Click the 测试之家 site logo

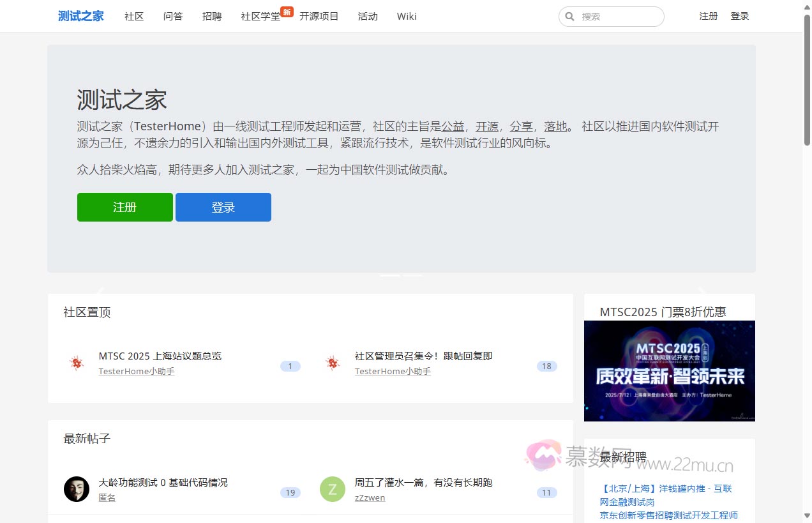pos(80,16)
